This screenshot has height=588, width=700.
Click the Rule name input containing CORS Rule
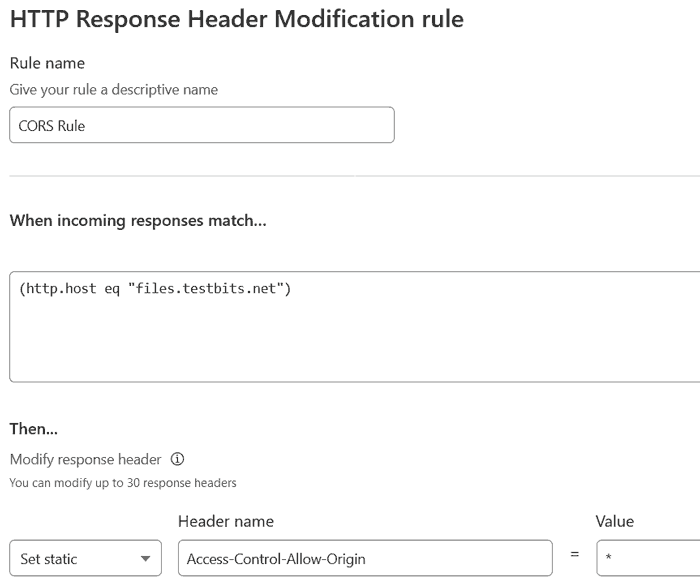click(202, 125)
